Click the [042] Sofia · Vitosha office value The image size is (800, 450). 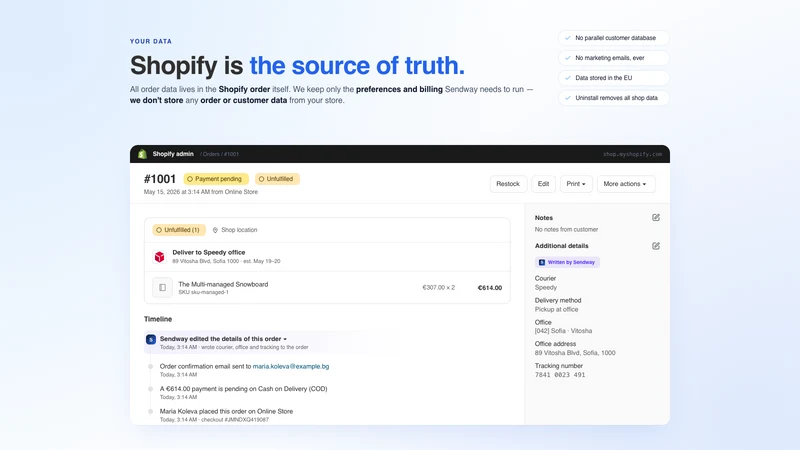tap(563, 331)
